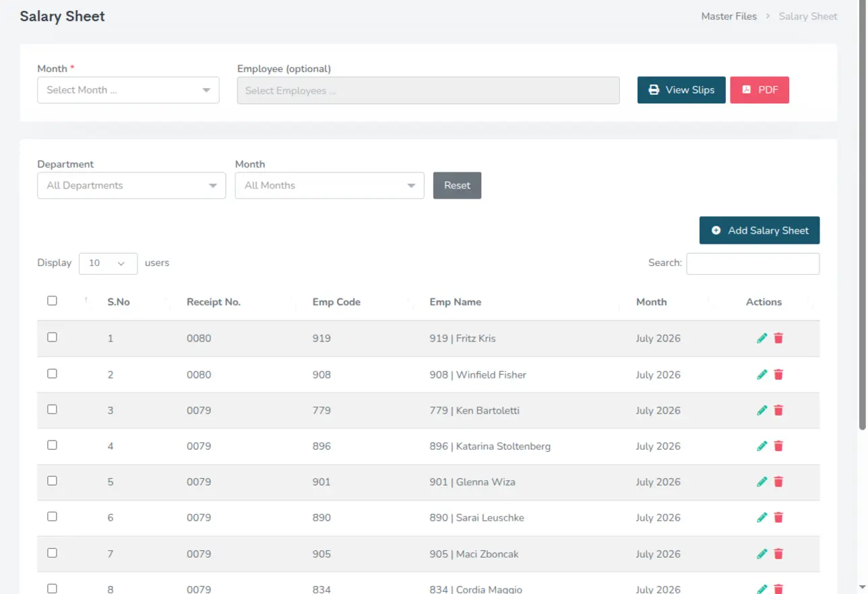Edit Ken Bartoletti salary entry
Image resolution: width=868 pixels, height=594 pixels.
[x=762, y=410]
